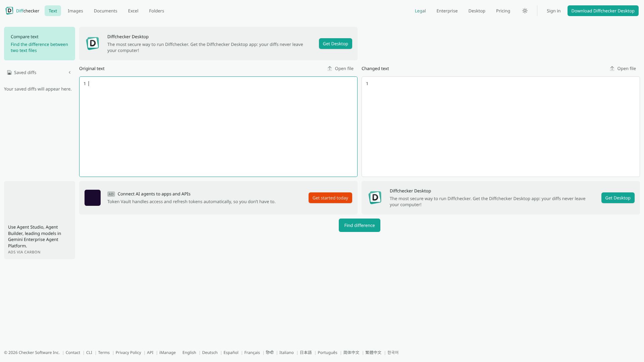
Task: Open the CLI footer link
Action: (x=89, y=353)
